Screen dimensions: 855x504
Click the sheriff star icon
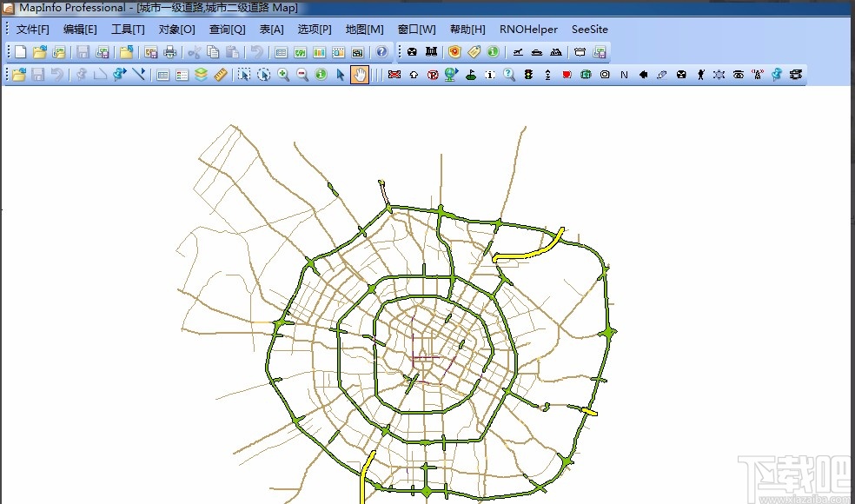pos(719,74)
